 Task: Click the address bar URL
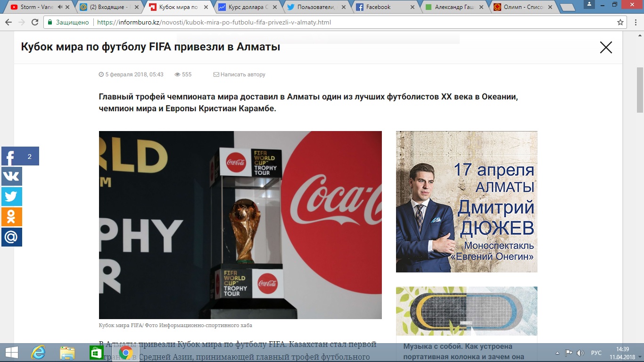[214, 22]
